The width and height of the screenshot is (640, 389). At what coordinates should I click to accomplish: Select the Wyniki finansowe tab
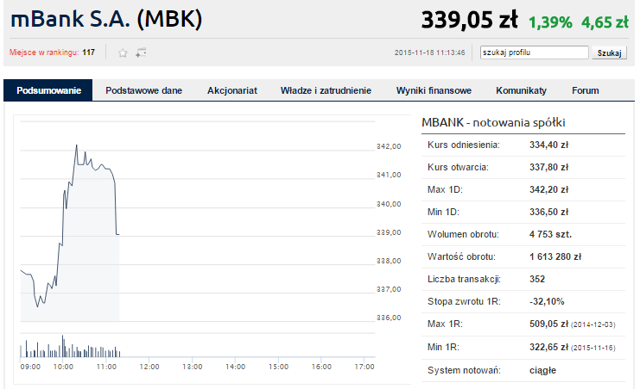pos(433,91)
